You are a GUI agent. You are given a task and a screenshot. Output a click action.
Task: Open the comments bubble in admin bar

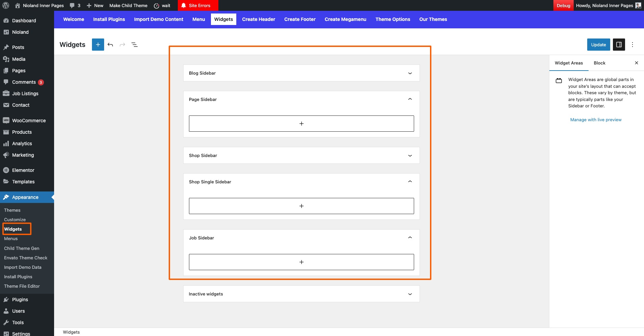(x=75, y=5)
